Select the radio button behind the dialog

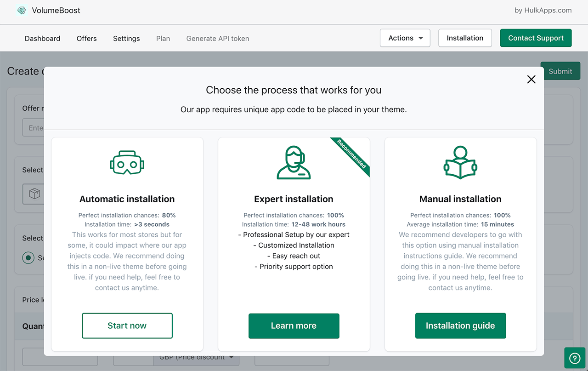click(x=28, y=257)
